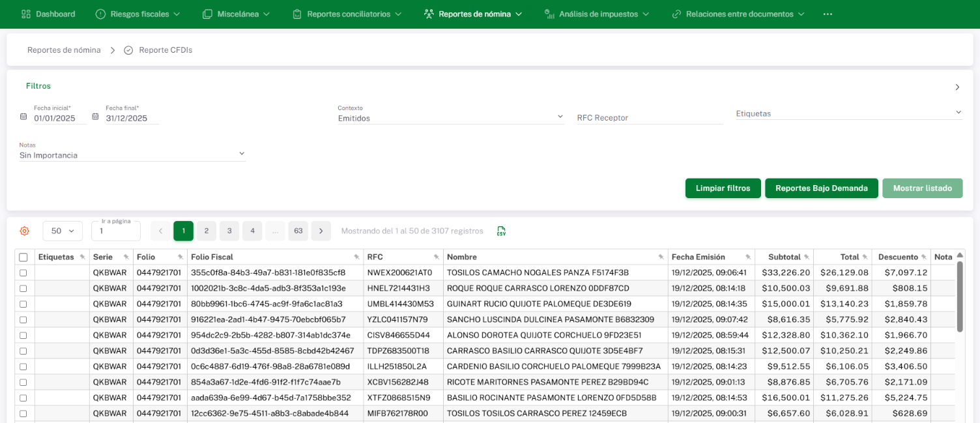
Task: Click the RFC Receptor input field
Action: click(650, 118)
